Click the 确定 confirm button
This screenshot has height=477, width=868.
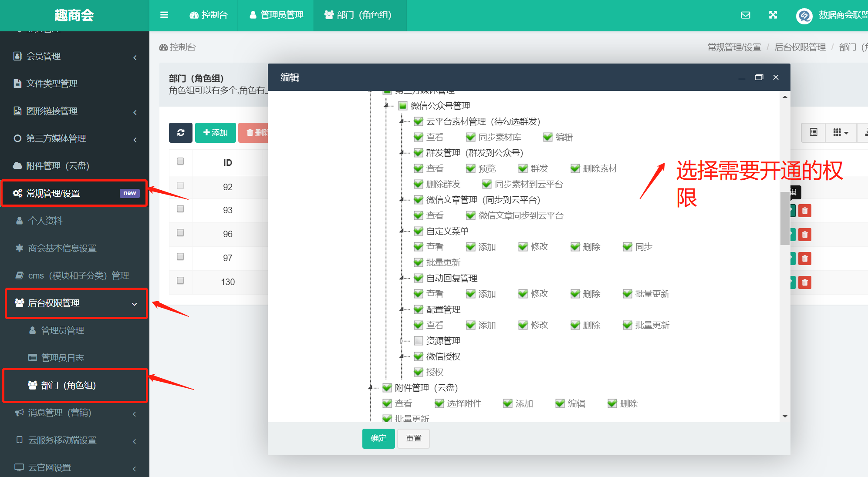pyautogui.click(x=378, y=438)
